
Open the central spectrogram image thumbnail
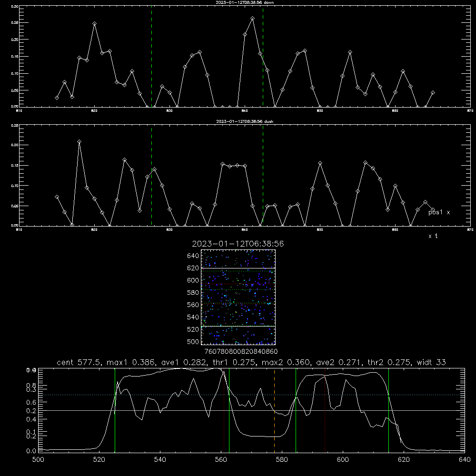pyautogui.click(x=238, y=297)
